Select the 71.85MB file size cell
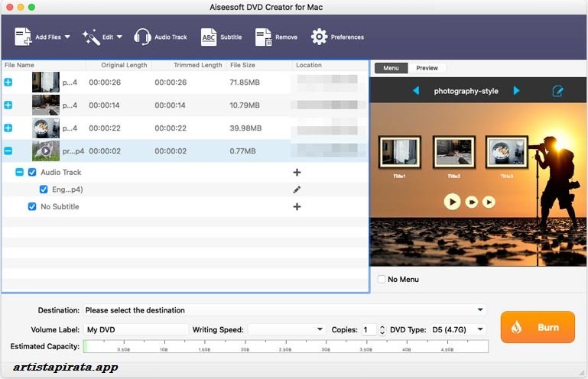 click(x=245, y=82)
